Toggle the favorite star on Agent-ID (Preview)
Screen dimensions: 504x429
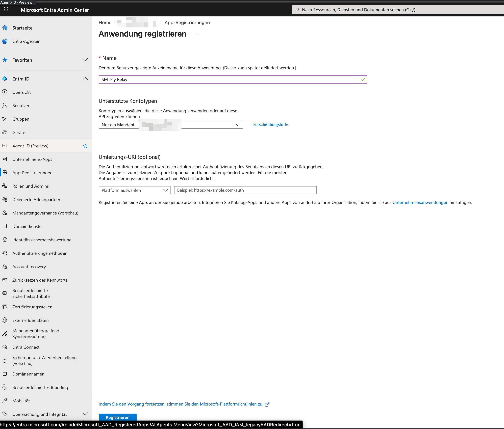[x=85, y=146]
